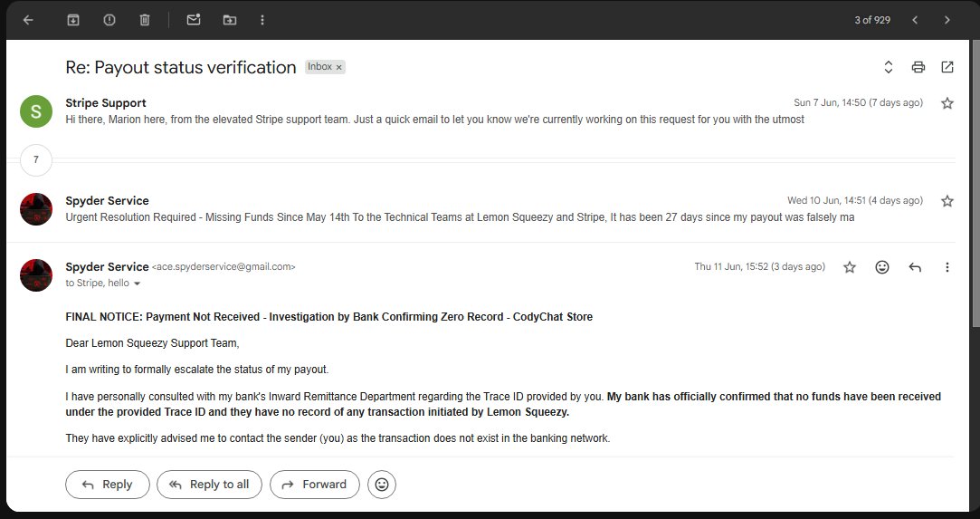Screen dimensions: 980x519
Task: Archive this conversation
Action: point(73,20)
